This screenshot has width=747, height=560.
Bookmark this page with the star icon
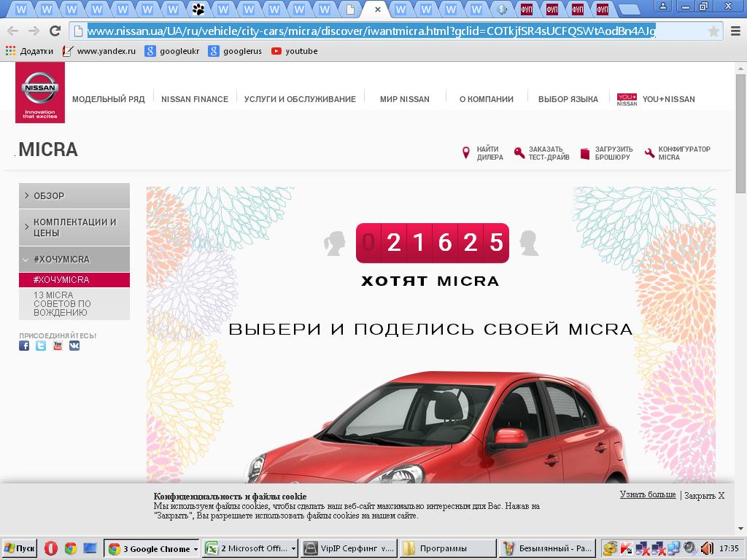[x=713, y=31]
